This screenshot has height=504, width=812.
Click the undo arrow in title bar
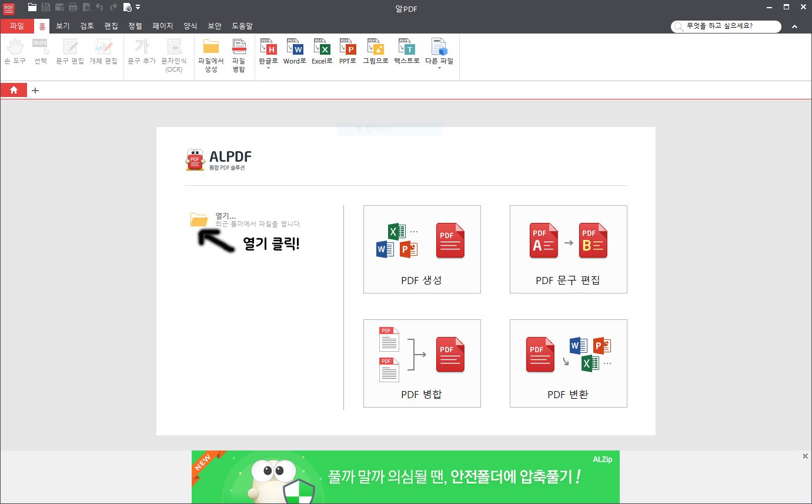[x=99, y=8]
